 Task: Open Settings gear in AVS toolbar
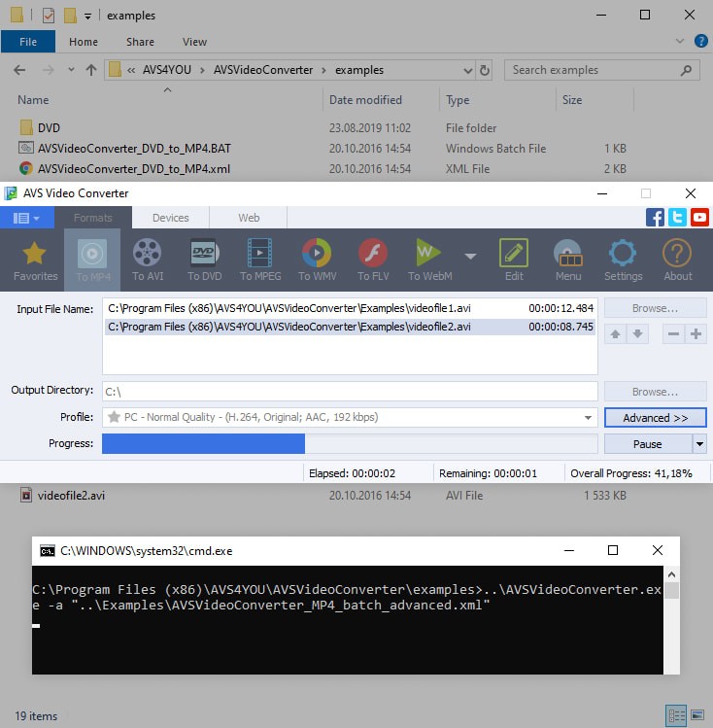pyautogui.click(x=623, y=260)
